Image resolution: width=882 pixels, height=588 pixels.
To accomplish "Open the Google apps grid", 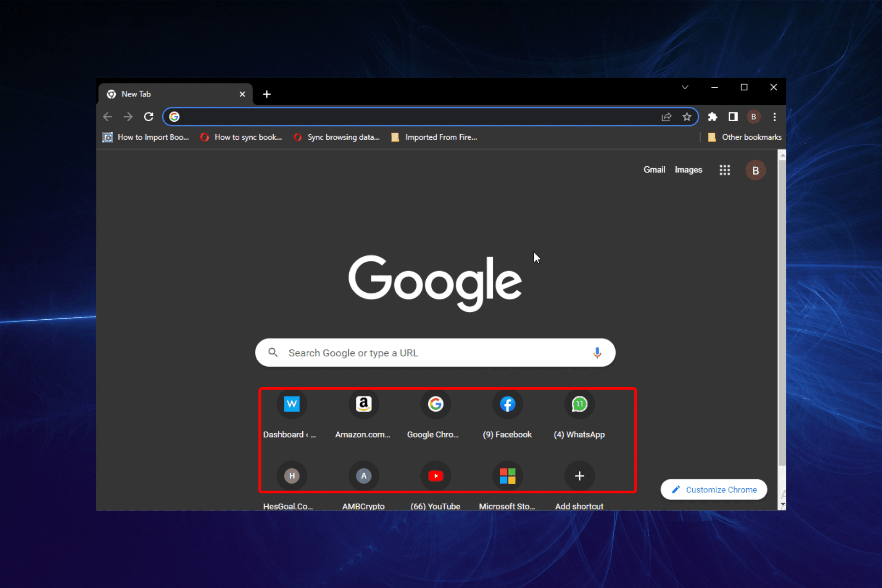I will (724, 170).
